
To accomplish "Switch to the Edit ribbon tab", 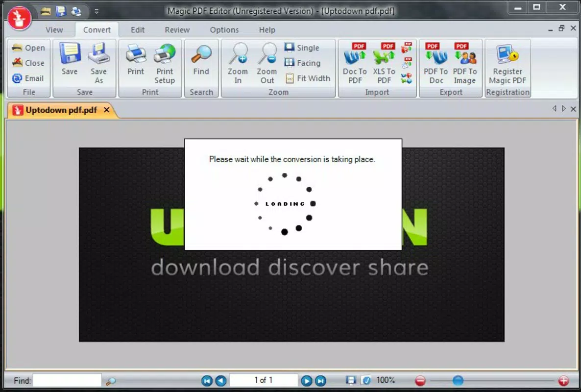I will [138, 29].
